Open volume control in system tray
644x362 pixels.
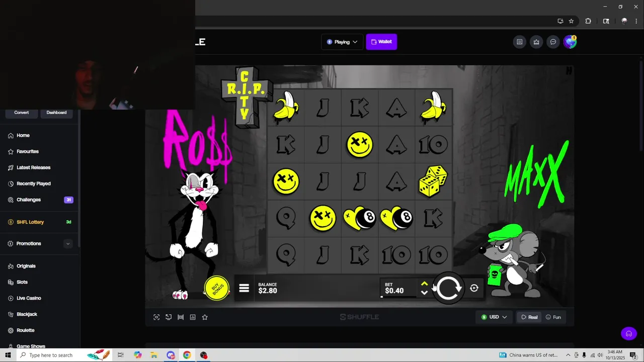[600, 355]
